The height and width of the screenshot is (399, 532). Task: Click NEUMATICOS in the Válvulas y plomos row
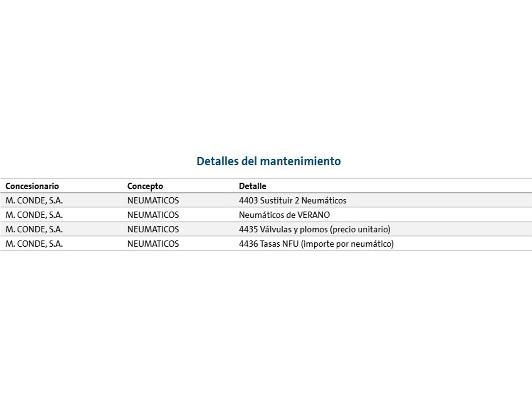click(153, 229)
